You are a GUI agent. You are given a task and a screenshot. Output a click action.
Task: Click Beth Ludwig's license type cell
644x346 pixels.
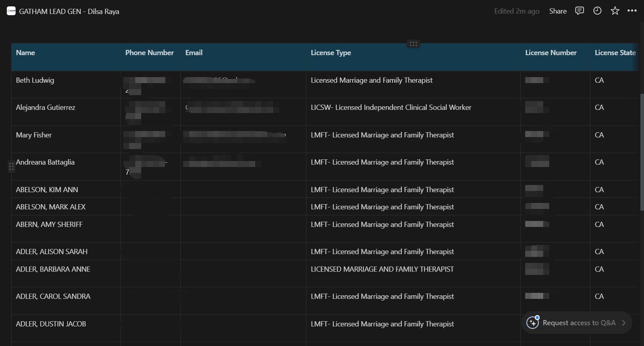pyautogui.click(x=413, y=85)
